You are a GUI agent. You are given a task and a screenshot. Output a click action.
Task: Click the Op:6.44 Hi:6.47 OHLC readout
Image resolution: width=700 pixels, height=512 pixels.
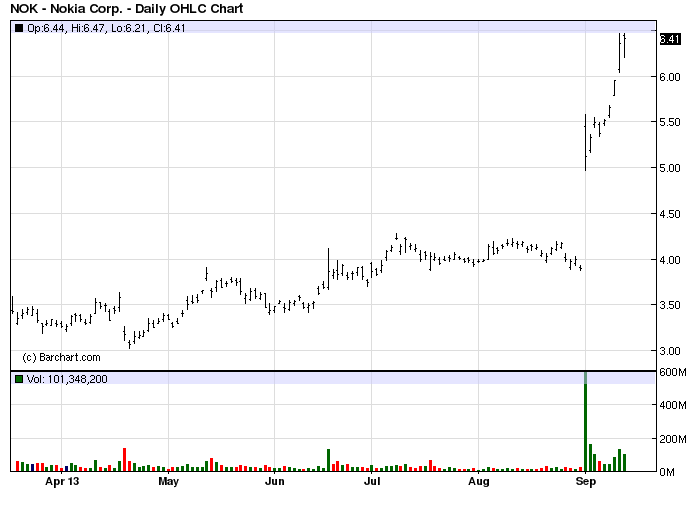pyautogui.click(x=106, y=28)
